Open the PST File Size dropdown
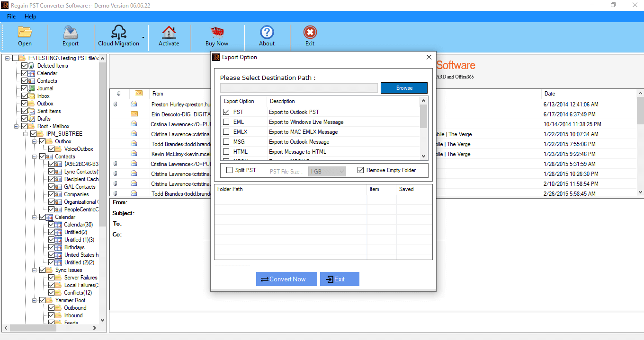This screenshot has width=644, height=340. (x=327, y=171)
